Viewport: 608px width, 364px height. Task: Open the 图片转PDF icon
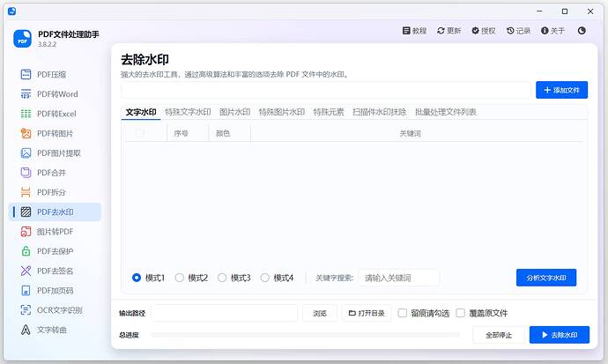tap(26, 232)
